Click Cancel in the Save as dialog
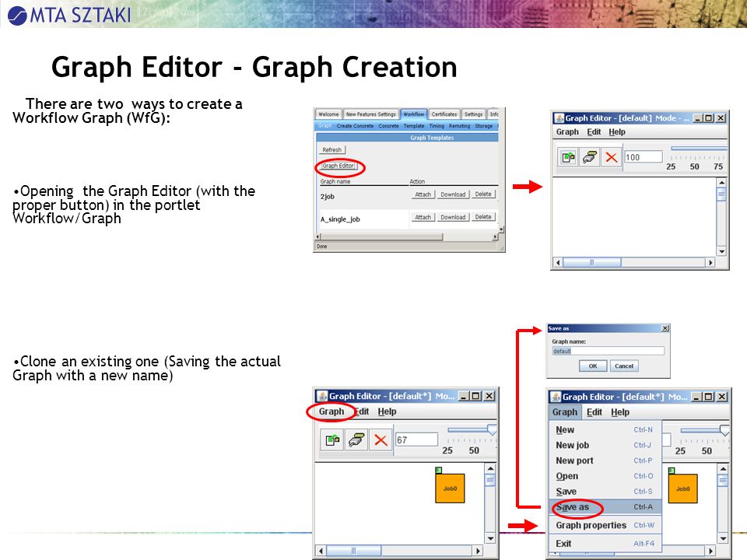Screen dimensions: 747x560 (x=623, y=366)
